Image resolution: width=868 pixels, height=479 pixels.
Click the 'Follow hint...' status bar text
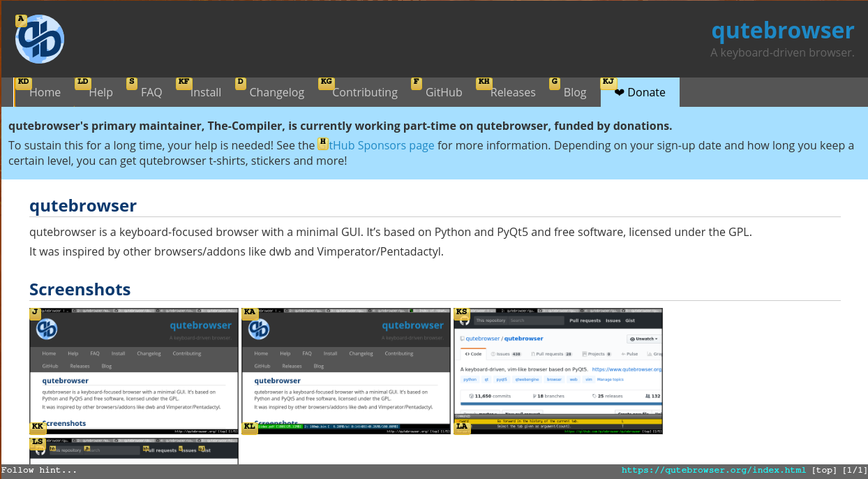coord(39,471)
